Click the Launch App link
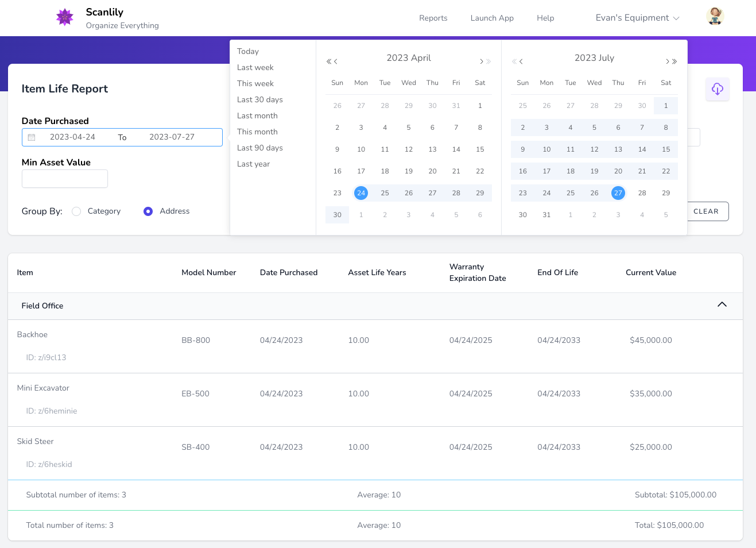Viewport: 756px width, 548px height. [x=492, y=18]
